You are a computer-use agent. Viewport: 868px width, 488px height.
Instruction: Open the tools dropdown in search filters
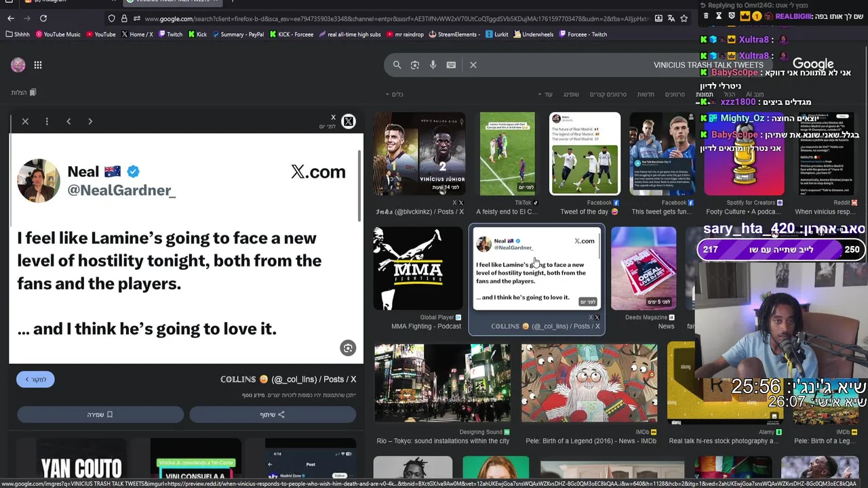point(395,94)
